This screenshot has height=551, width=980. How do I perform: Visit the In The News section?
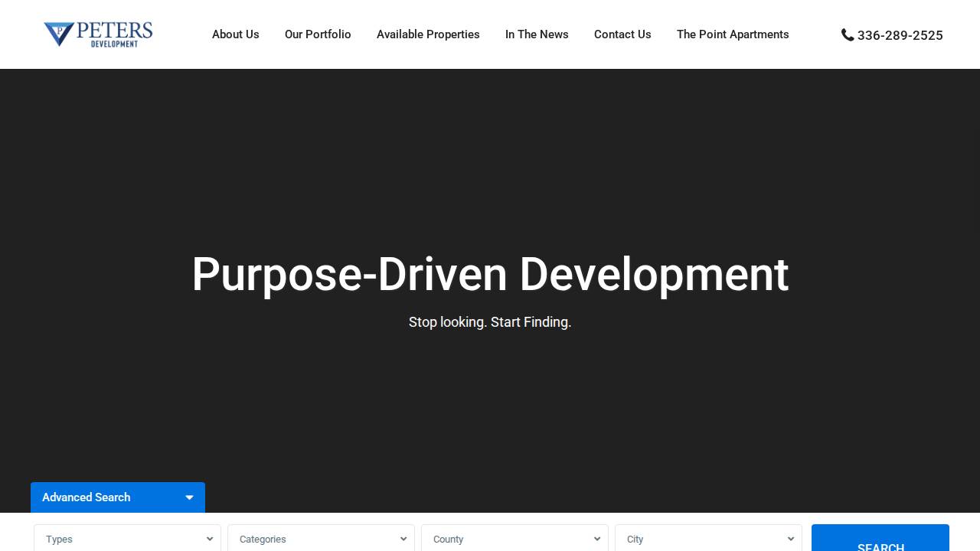pos(536,34)
